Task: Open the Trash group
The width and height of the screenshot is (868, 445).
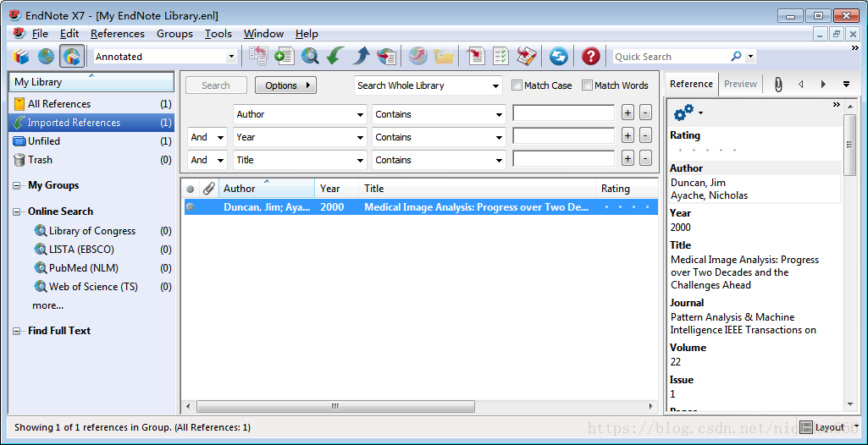Action: (91, 160)
